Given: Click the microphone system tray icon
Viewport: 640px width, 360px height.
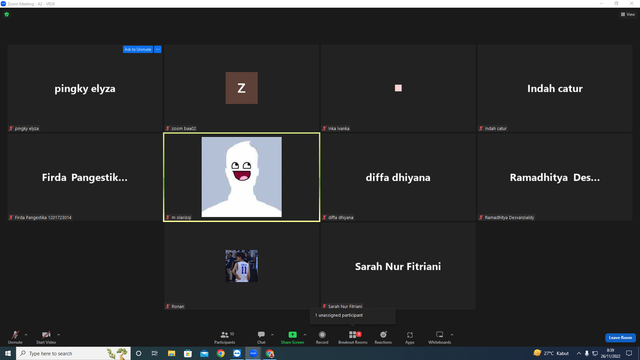Looking at the screenshot, I should pos(587,353).
